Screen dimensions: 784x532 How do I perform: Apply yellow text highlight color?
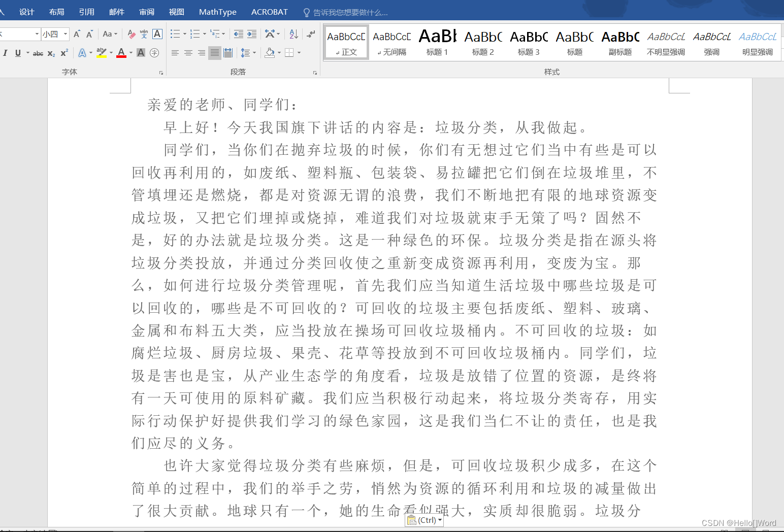(102, 53)
